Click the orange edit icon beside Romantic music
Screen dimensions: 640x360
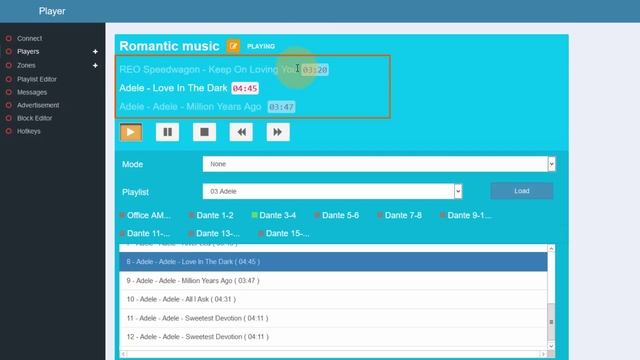[x=233, y=46]
